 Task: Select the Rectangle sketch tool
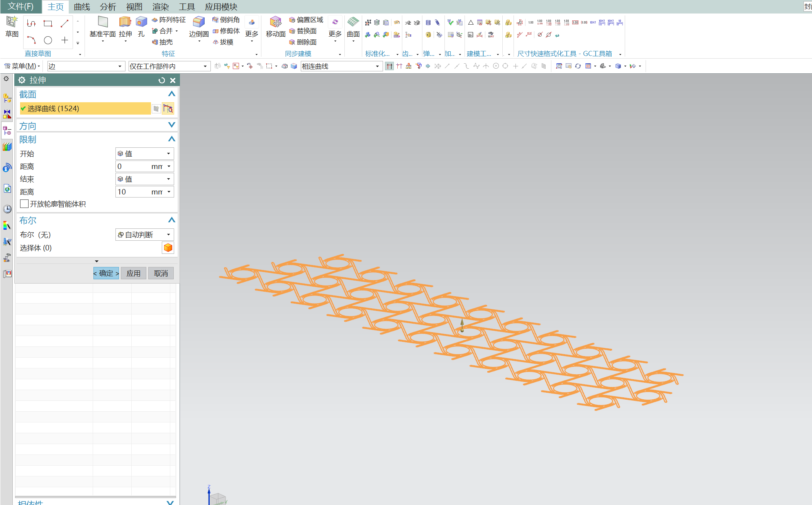tap(48, 24)
